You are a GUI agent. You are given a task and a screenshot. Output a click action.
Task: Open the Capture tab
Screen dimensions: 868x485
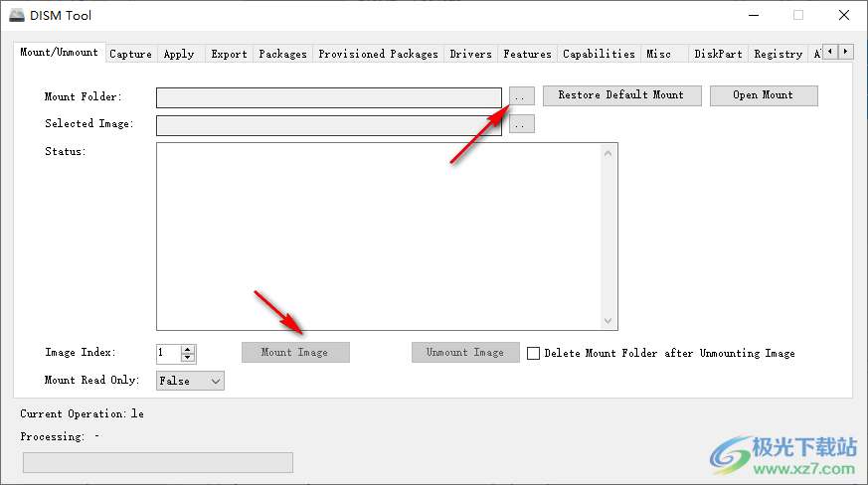click(130, 54)
